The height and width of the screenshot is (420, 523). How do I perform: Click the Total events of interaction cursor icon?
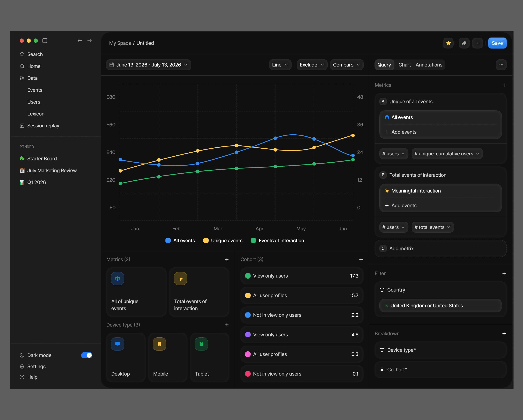click(x=180, y=279)
